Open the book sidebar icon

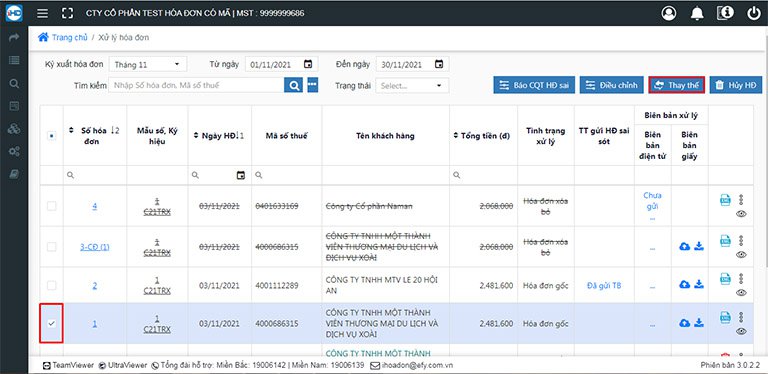pyautogui.click(x=14, y=174)
